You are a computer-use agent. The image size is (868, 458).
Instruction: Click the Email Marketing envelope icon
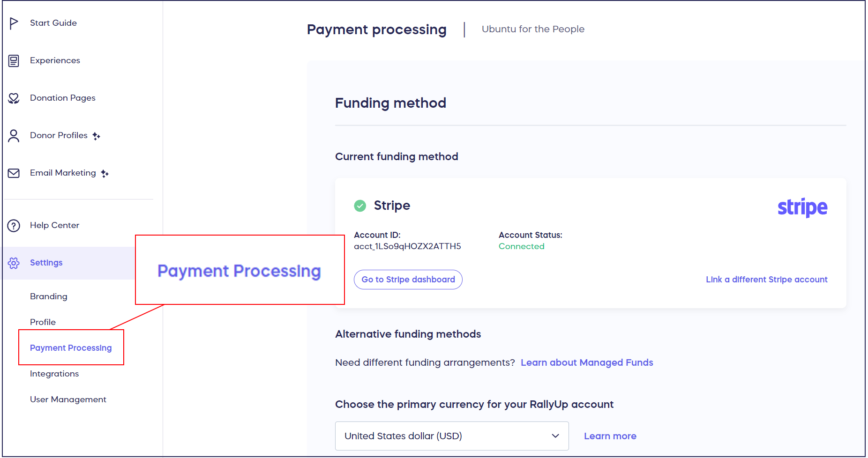point(13,173)
